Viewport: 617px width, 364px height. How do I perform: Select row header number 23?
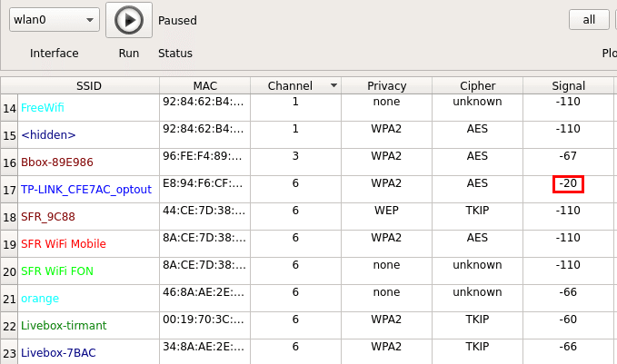(9, 352)
